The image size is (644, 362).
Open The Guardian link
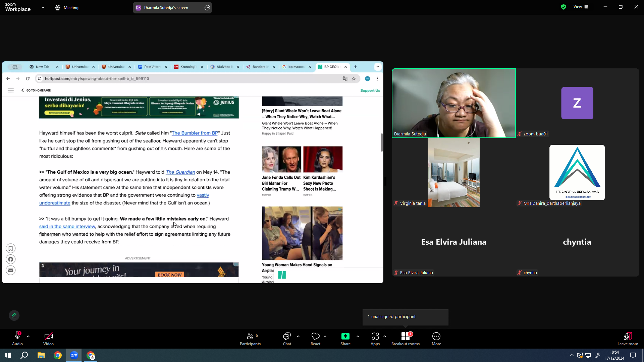click(180, 172)
